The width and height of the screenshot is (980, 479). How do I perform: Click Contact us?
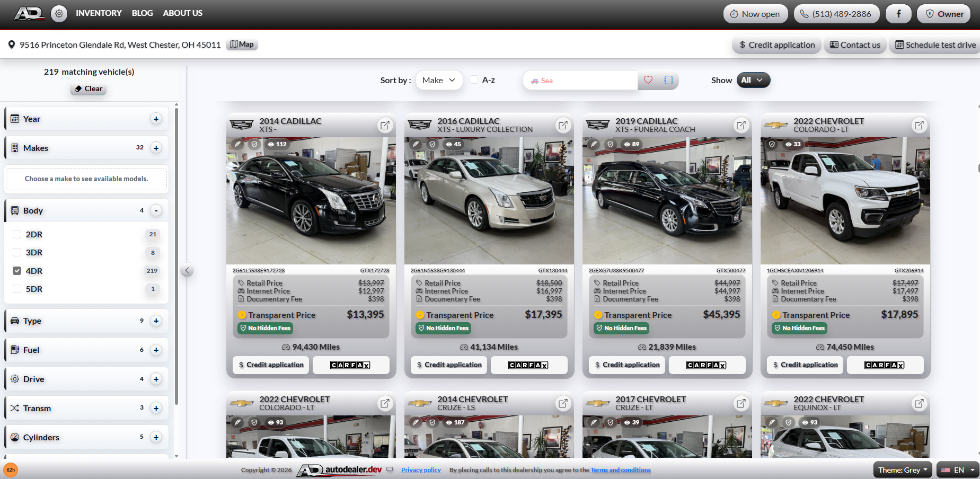(x=855, y=45)
